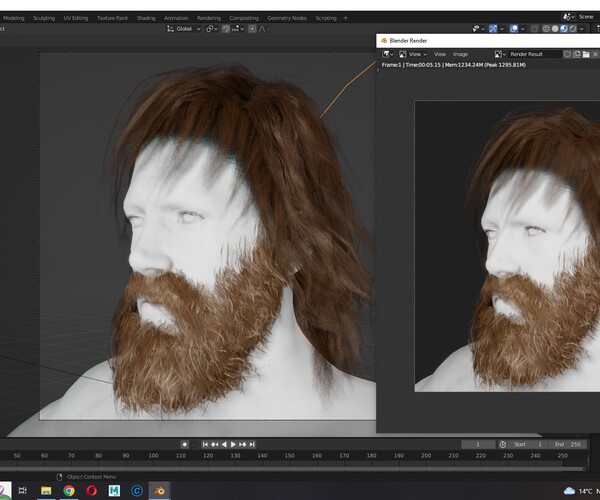Open editor type dropdown in Render window
Image resolution: width=600 pixels, height=500 pixels.
click(388, 54)
